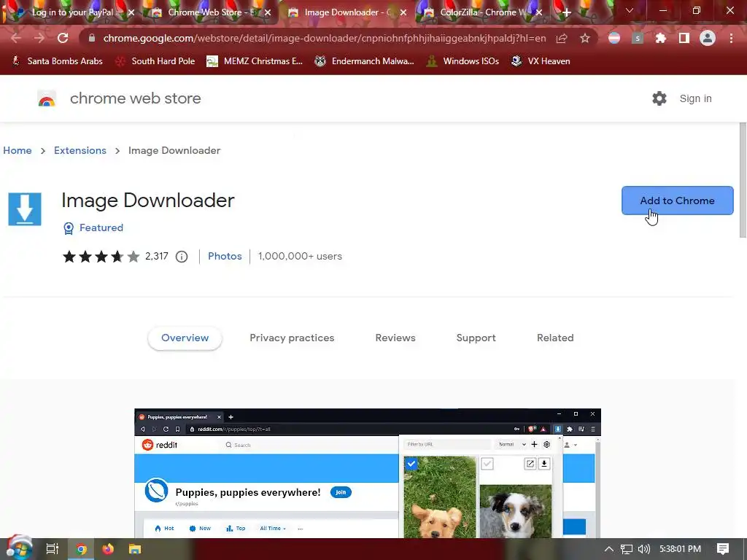Click the address bar URL
This screenshot has height=560, width=747.
pos(324,38)
